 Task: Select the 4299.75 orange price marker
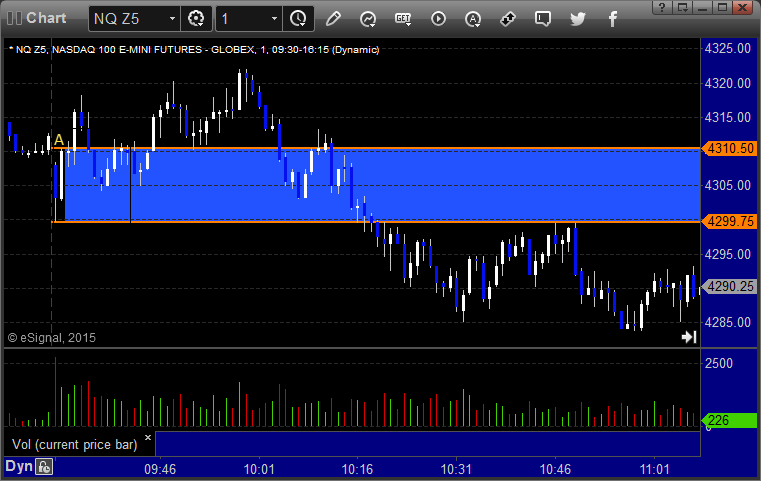pyautogui.click(x=729, y=221)
